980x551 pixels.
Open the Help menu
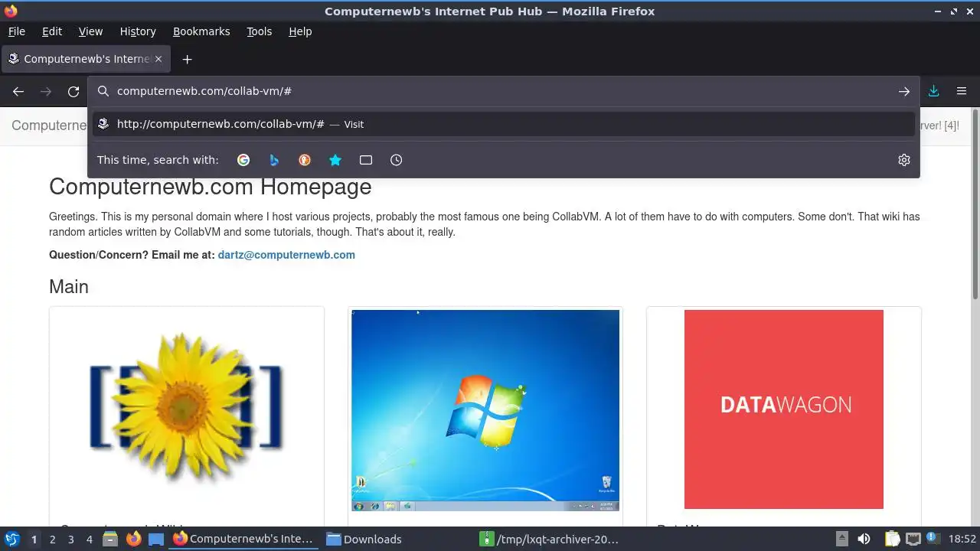300,31
